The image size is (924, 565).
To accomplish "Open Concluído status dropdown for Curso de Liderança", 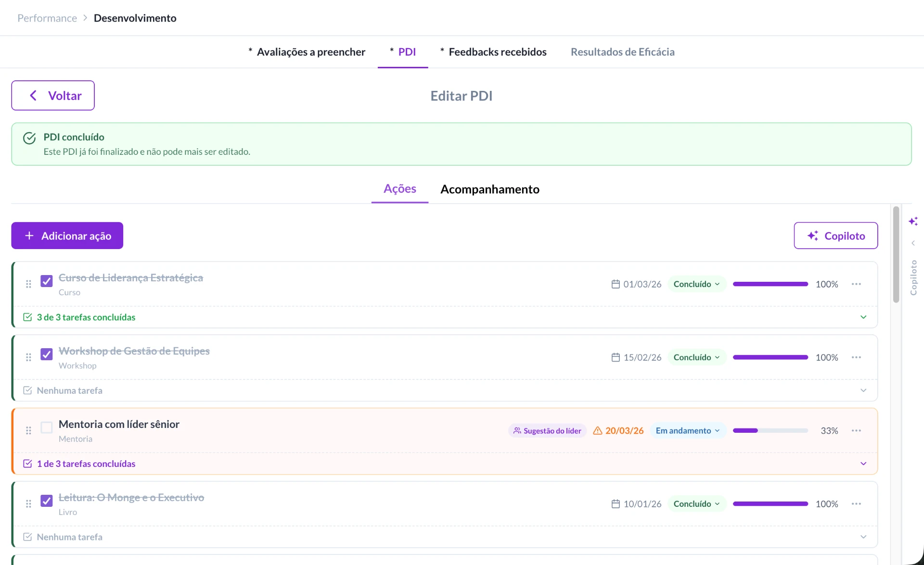I will coord(696,284).
